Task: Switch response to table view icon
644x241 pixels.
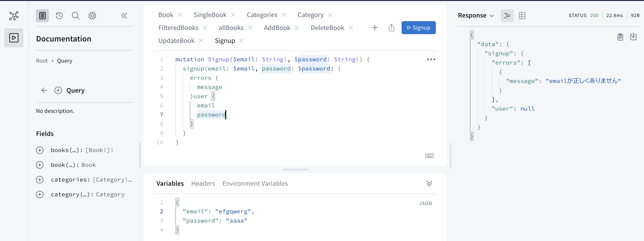Action: (522, 16)
